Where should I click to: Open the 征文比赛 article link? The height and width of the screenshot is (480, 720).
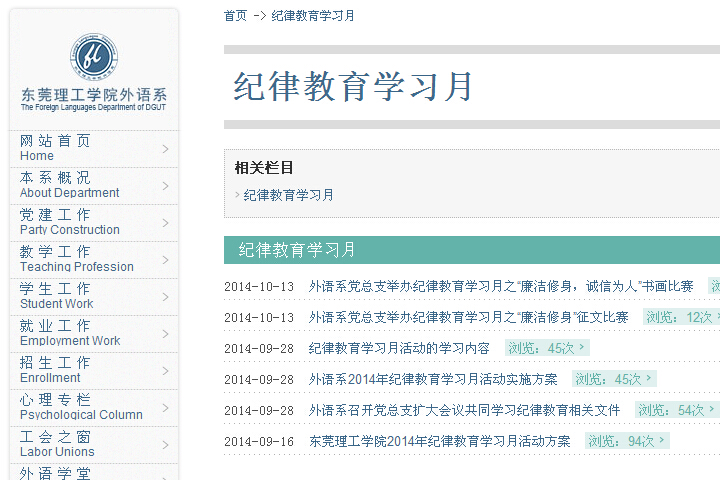click(x=468, y=317)
